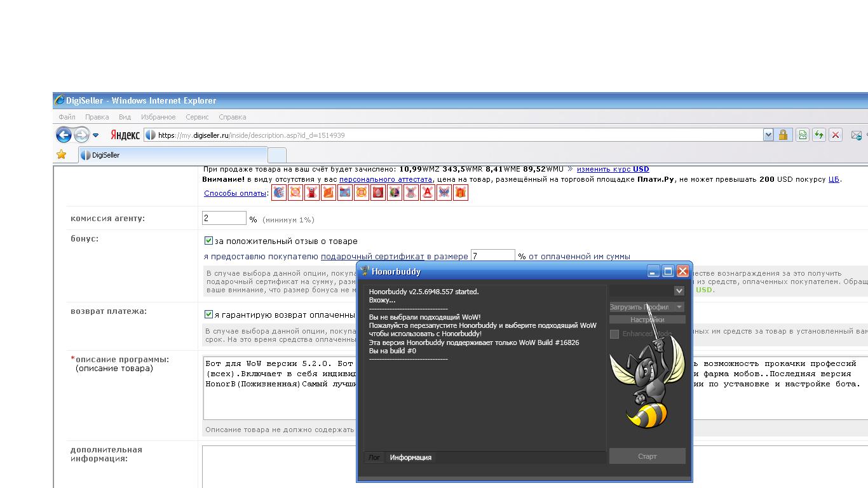This screenshot has height=488, width=868.
Task: Click the blue globe payment method icon
Action: pos(279,193)
